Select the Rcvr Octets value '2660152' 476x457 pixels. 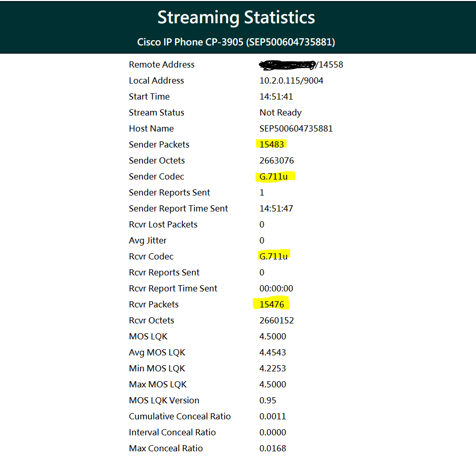277,320
